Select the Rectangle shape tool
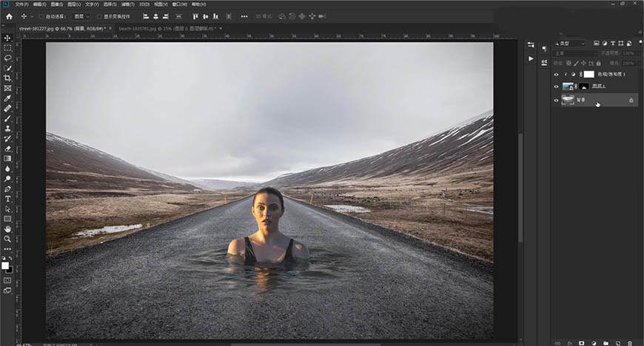Viewport: 644px width, 346px height. pyautogui.click(x=7, y=219)
